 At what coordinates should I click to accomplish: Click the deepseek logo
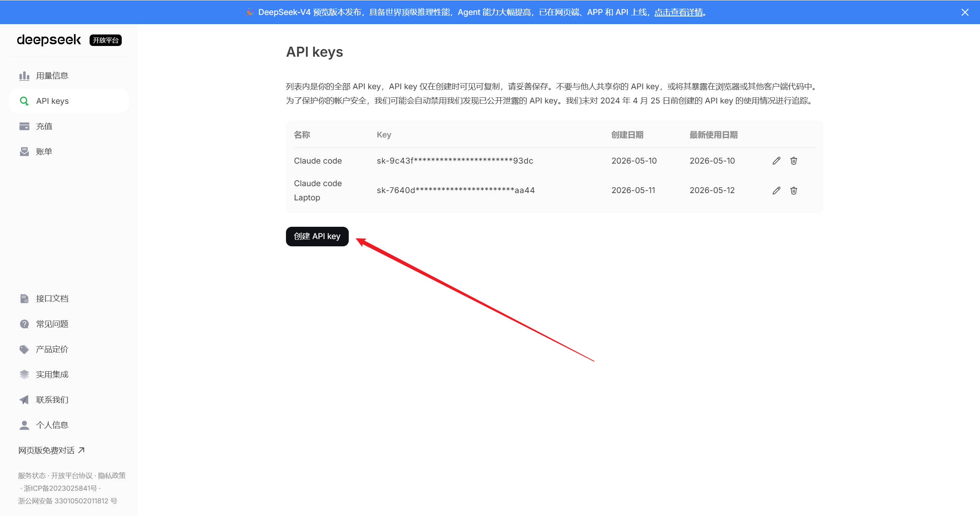pos(49,40)
